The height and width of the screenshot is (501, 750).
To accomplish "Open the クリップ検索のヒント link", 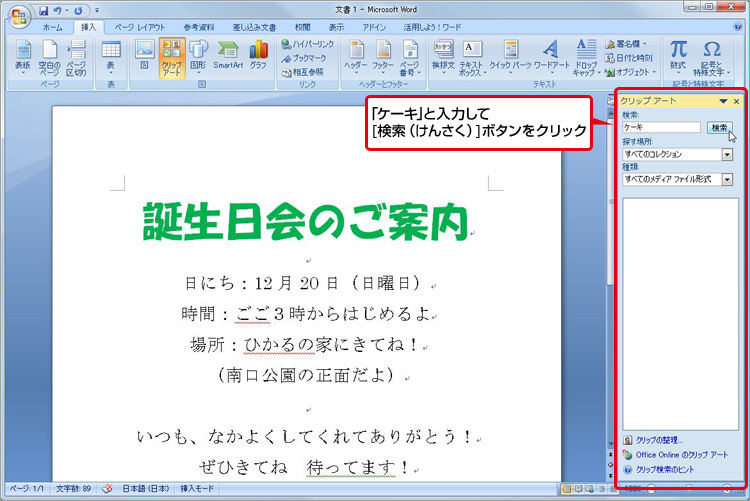I will (x=664, y=469).
